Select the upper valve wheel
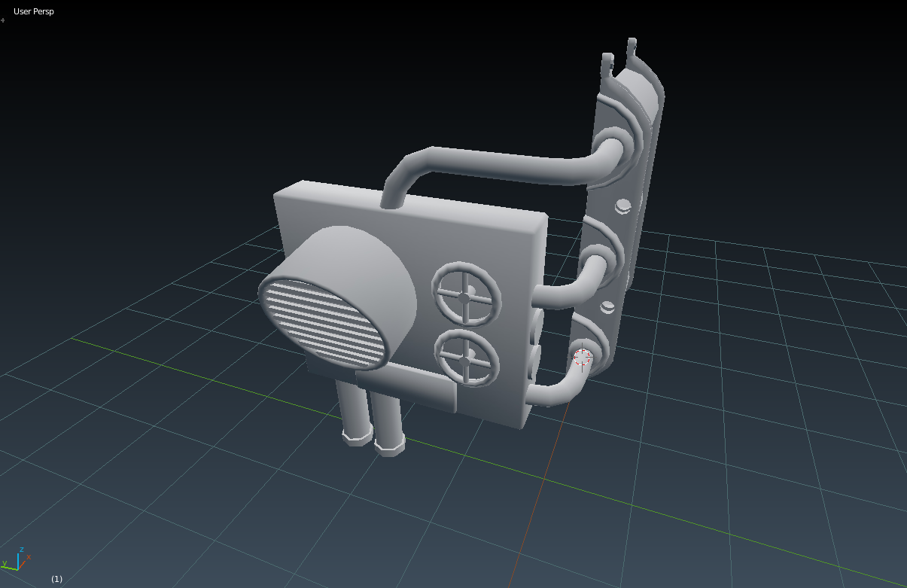This screenshot has width=907, height=588. (465, 294)
